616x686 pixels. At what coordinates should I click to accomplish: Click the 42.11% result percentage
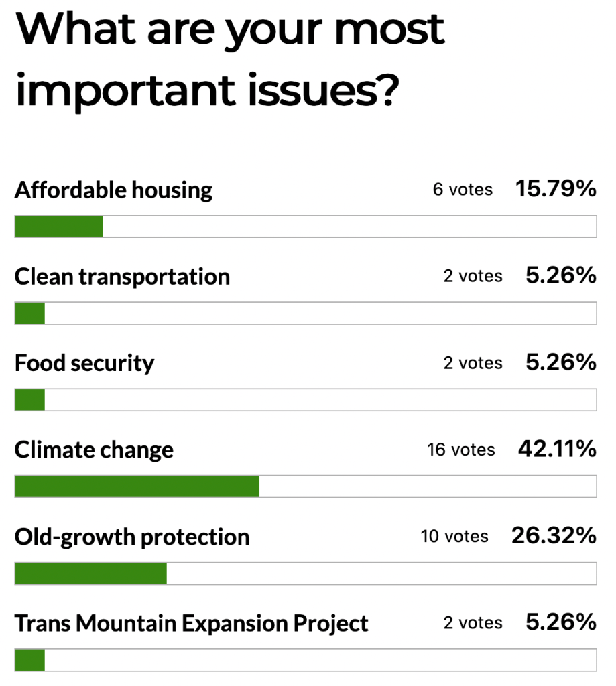tap(557, 449)
